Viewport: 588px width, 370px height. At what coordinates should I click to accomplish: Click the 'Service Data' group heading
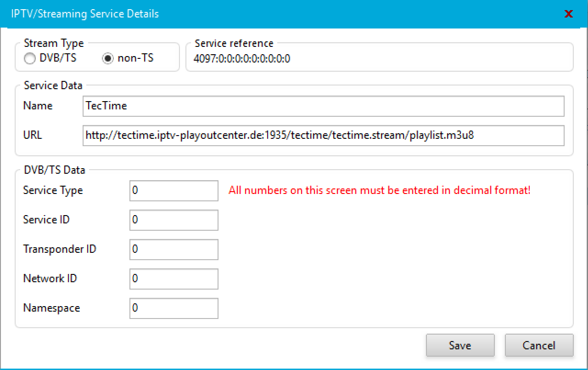[53, 85]
